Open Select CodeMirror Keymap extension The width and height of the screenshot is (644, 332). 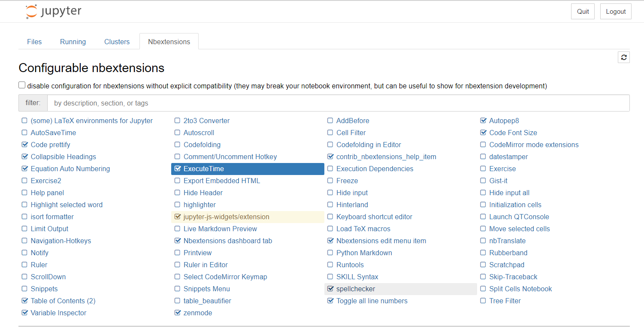point(225,277)
